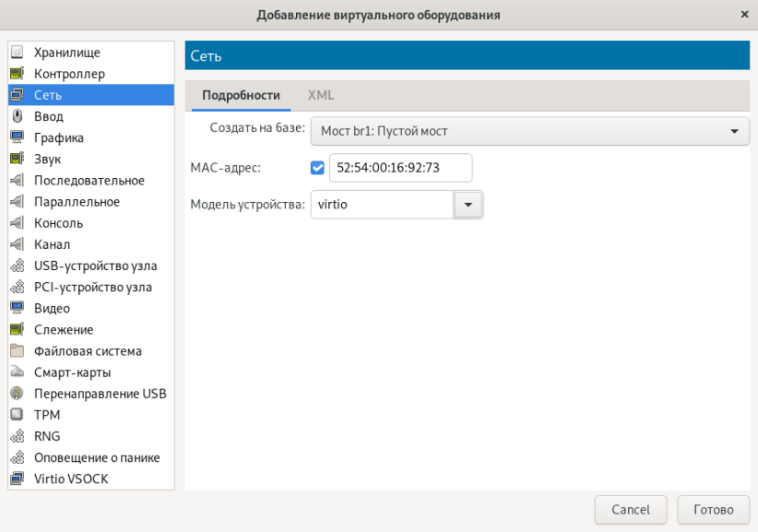This screenshot has height=532, width=758.
Task: Choose Оповещение о панике entry
Action: click(97, 457)
